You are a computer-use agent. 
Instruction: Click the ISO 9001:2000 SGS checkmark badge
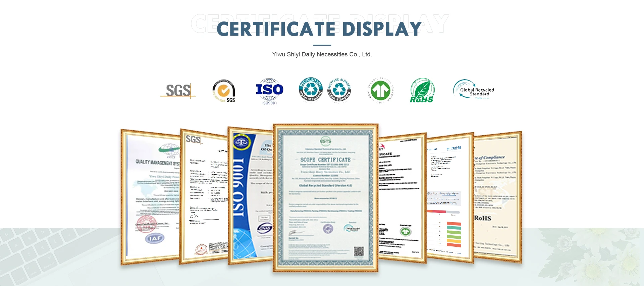tap(224, 91)
